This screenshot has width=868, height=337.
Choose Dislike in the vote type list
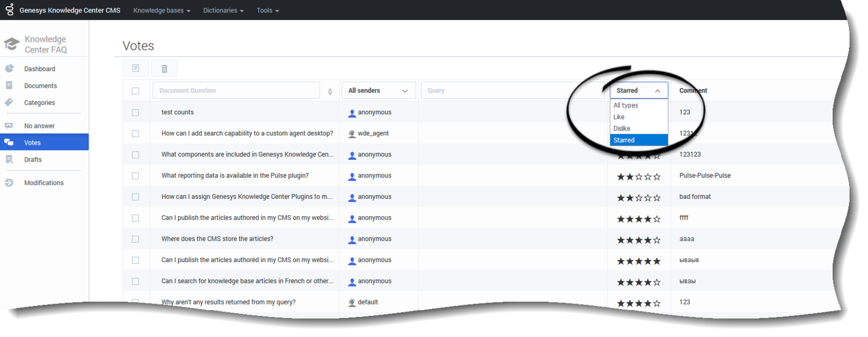coord(639,128)
